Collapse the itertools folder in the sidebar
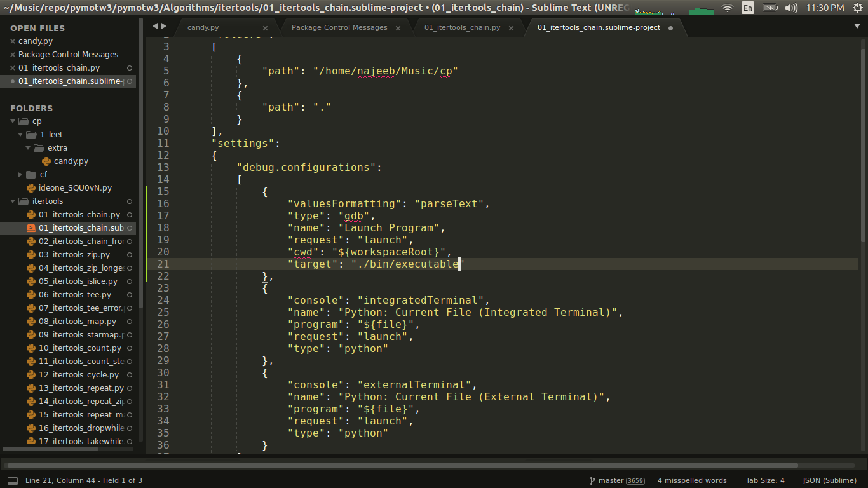The width and height of the screenshot is (868, 488). 13,201
